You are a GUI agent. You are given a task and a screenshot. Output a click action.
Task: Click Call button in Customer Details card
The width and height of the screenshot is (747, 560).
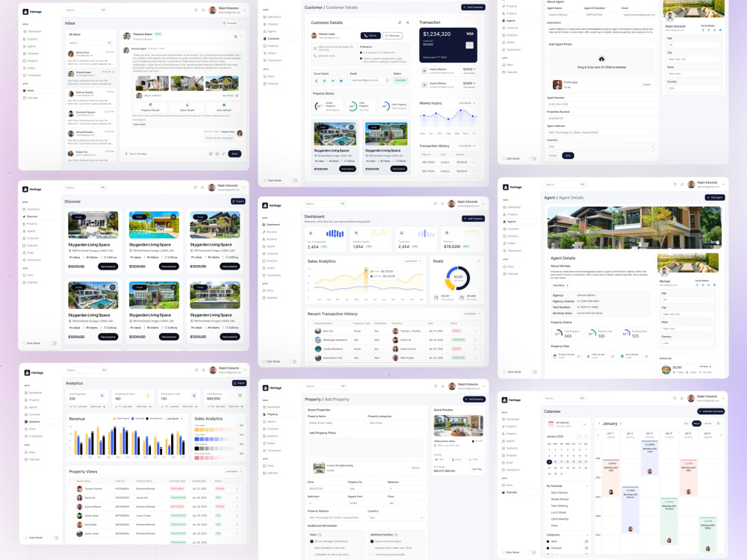tap(371, 35)
